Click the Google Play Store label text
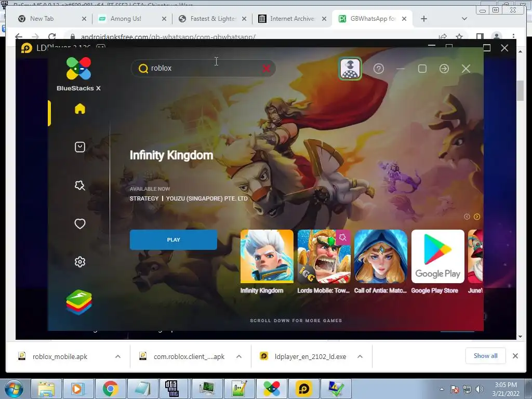 pos(435,291)
